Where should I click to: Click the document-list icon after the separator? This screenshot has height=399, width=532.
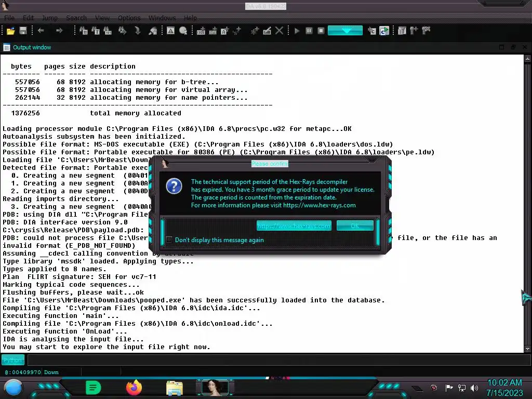pos(402,31)
